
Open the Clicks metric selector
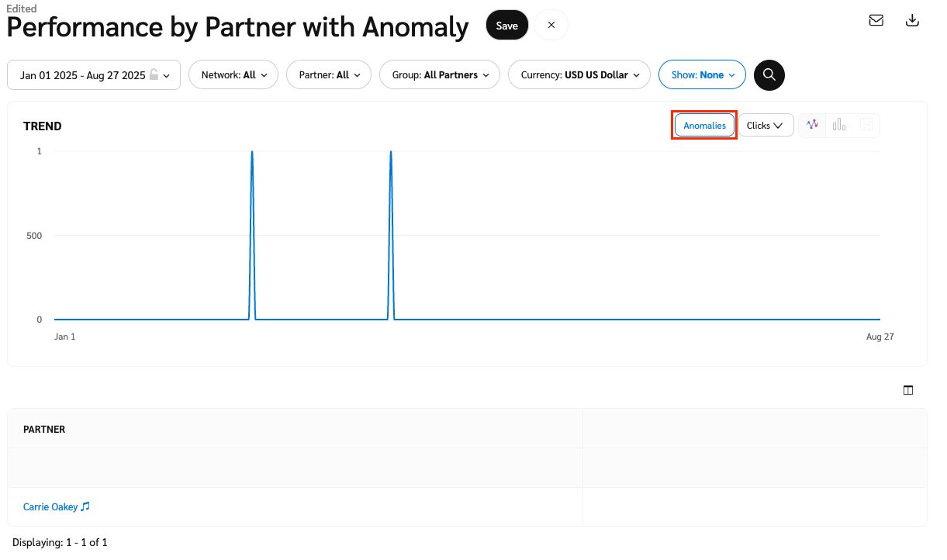coord(766,126)
